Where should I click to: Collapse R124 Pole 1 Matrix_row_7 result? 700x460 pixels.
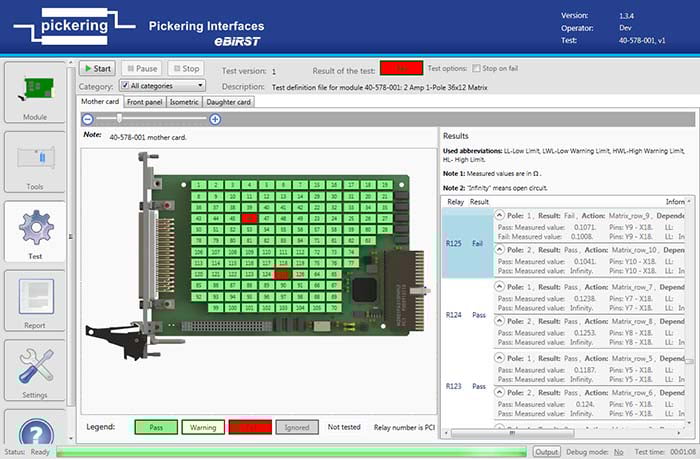point(500,287)
